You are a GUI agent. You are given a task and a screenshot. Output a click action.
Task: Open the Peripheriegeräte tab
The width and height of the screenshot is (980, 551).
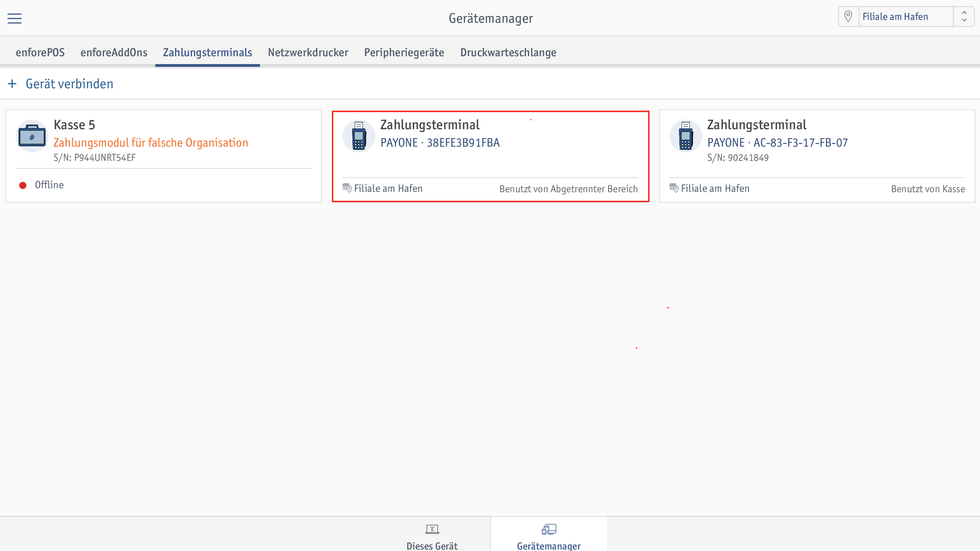(404, 52)
